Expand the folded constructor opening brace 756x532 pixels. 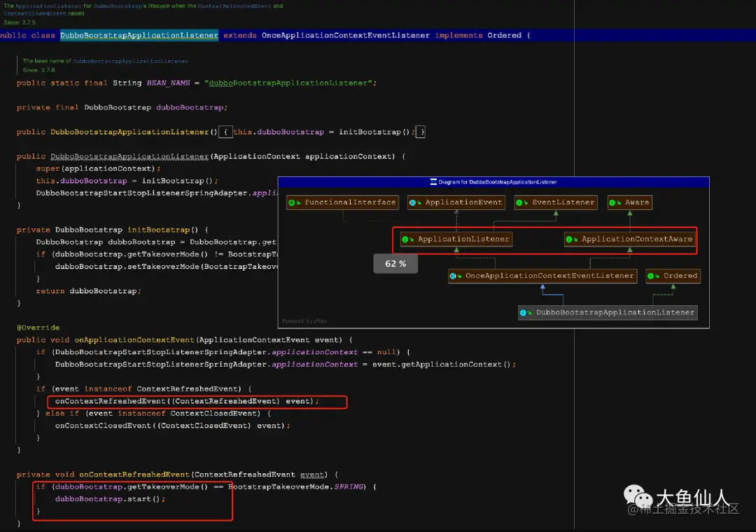pos(225,132)
